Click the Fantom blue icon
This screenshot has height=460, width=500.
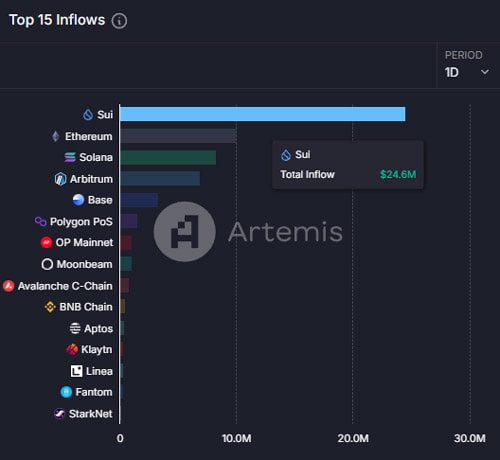(x=66, y=392)
